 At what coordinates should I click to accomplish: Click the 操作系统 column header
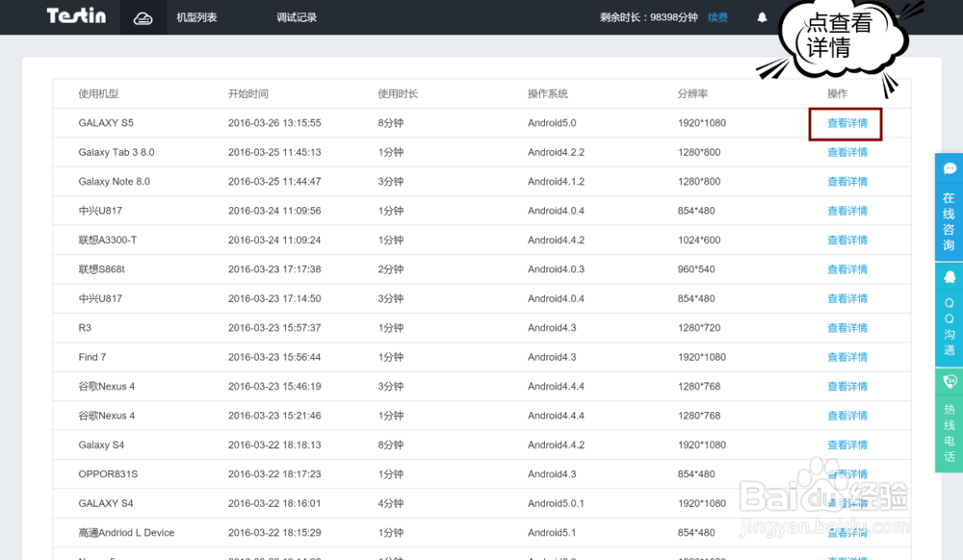click(548, 94)
